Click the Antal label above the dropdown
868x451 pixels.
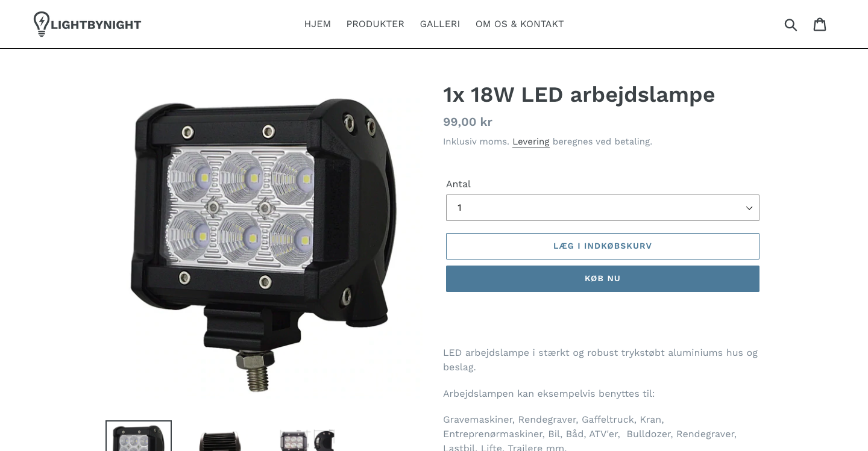tap(458, 184)
